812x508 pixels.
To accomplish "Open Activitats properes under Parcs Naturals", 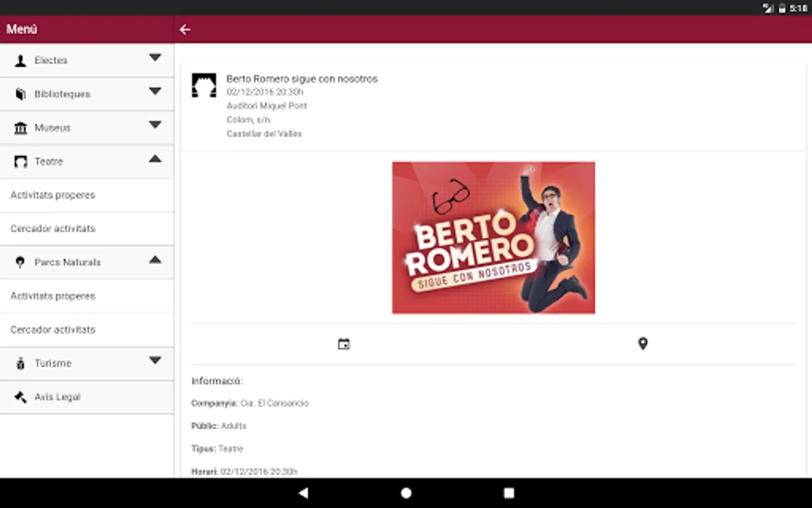I will (87, 296).
